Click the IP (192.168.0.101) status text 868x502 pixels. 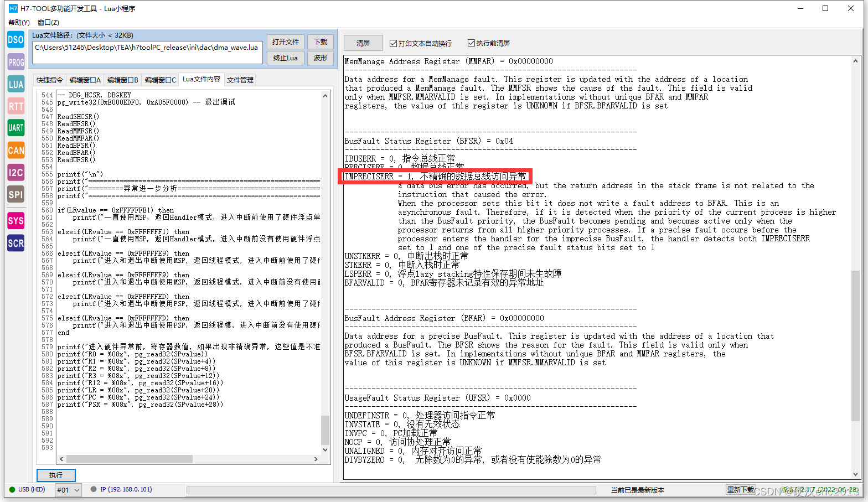126,489
